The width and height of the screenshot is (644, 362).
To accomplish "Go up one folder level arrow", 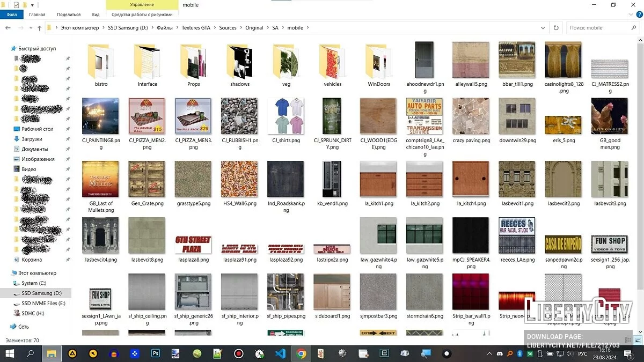I will (38, 28).
